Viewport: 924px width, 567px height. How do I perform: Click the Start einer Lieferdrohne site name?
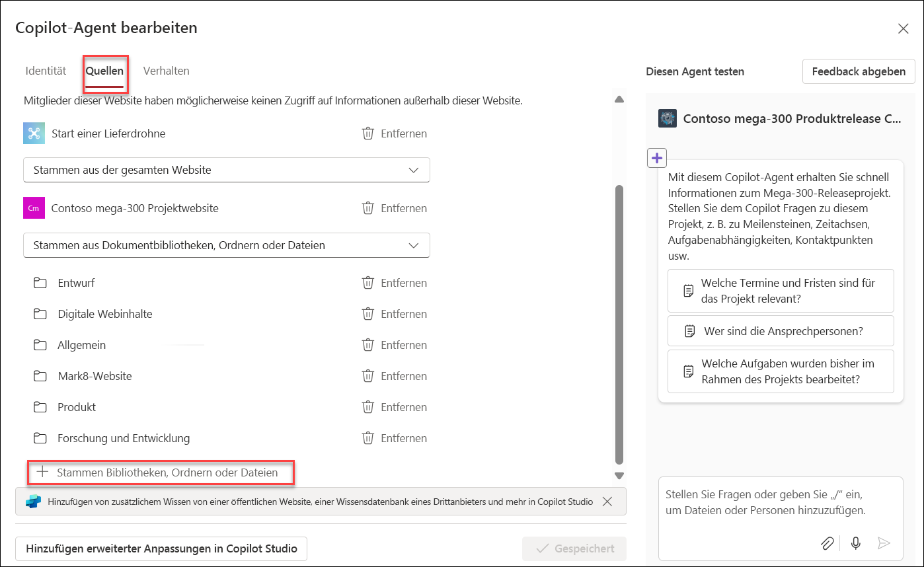(108, 133)
